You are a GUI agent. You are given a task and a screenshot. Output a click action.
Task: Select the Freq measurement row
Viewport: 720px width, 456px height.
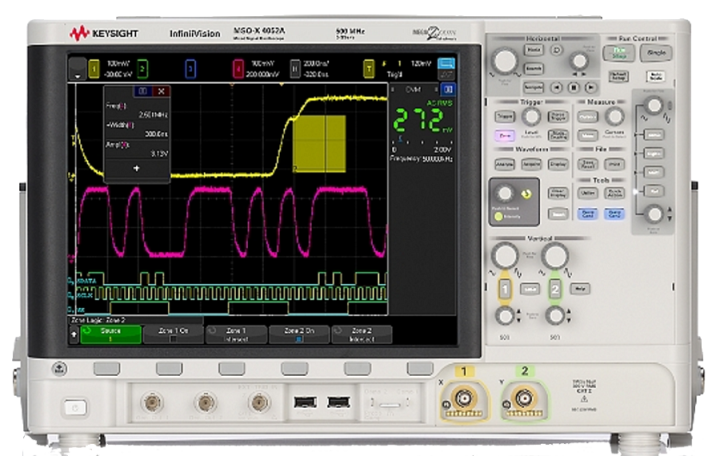click(136, 110)
